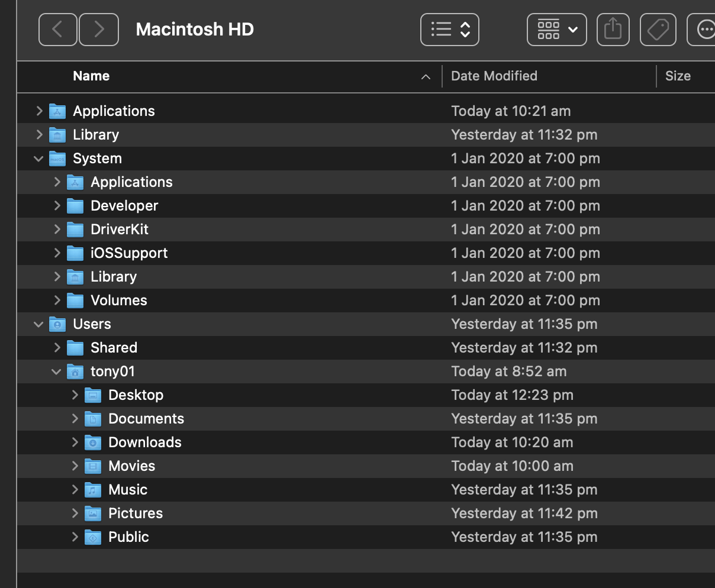The image size is (715, 588).
Task: Click the 'Today at 10:00 am' date
Action: click(x=512, y=466)
